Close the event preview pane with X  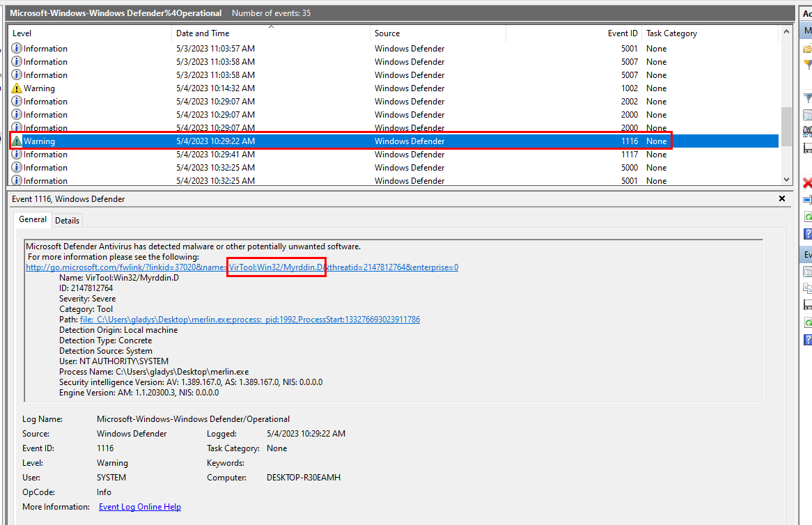[781, 199]
